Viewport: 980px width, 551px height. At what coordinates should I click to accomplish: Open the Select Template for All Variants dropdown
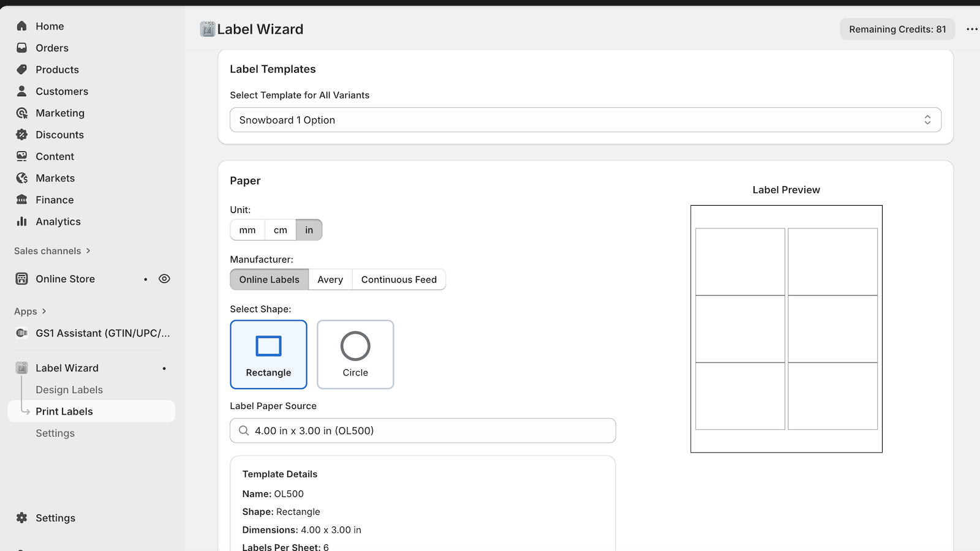click(585, 119)
